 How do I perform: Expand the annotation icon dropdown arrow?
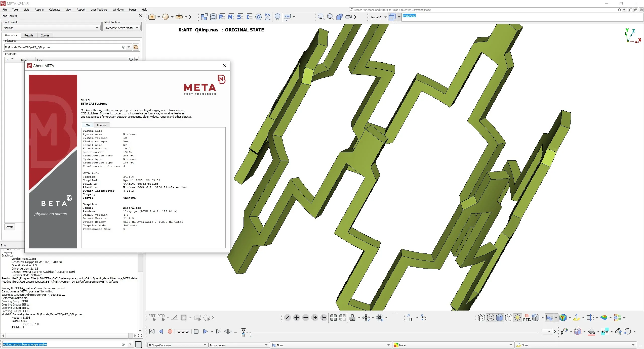[294, 17]
